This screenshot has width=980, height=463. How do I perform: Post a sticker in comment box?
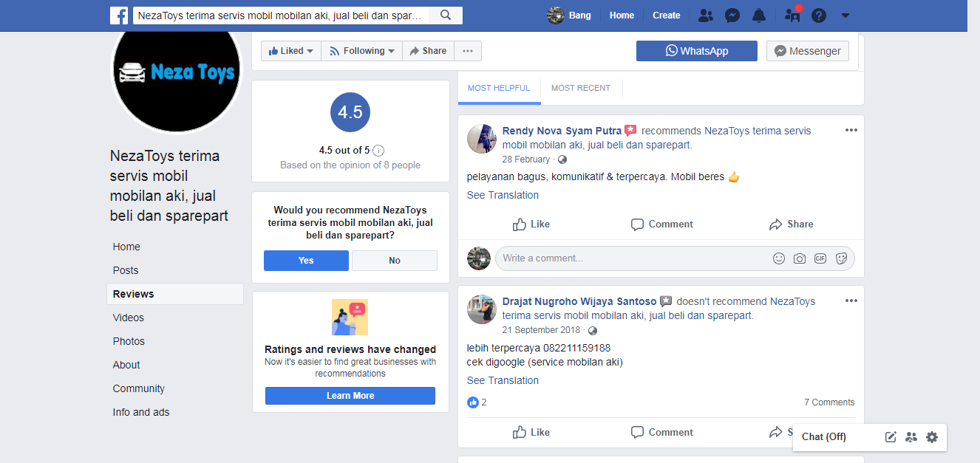tap(840, 258)
